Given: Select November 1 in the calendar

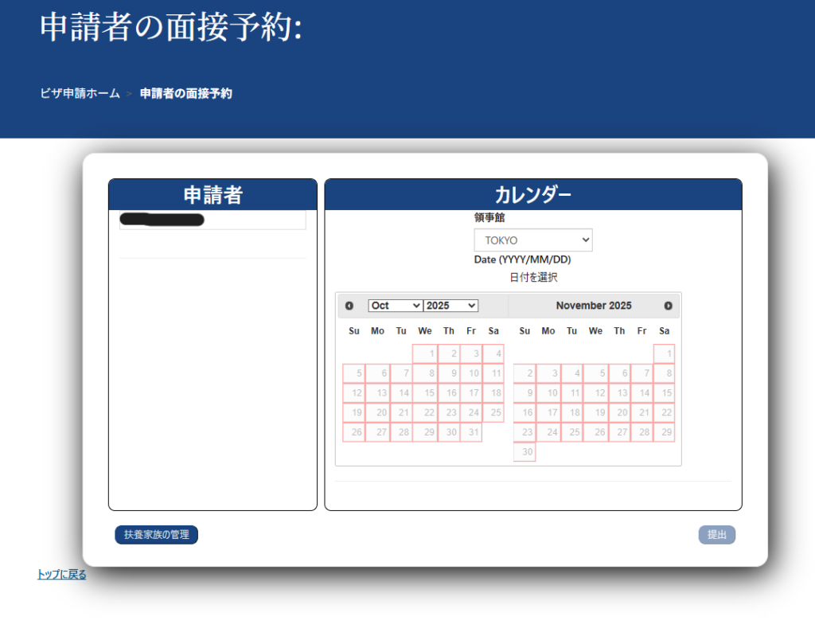Looking at the screenshot, I should click(x=664, y=353).
